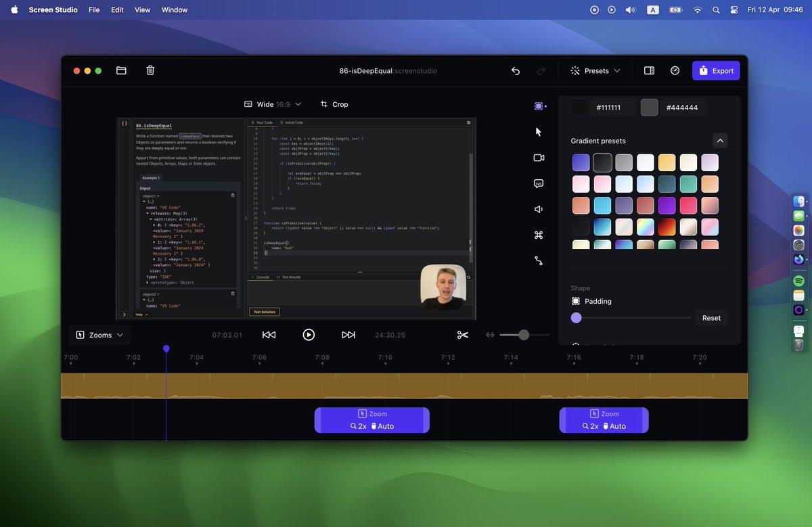This screenshot has width=812, height=527.
Task: Select the purple-blue gradient preset in the first row
Action: tap(581, 162)
